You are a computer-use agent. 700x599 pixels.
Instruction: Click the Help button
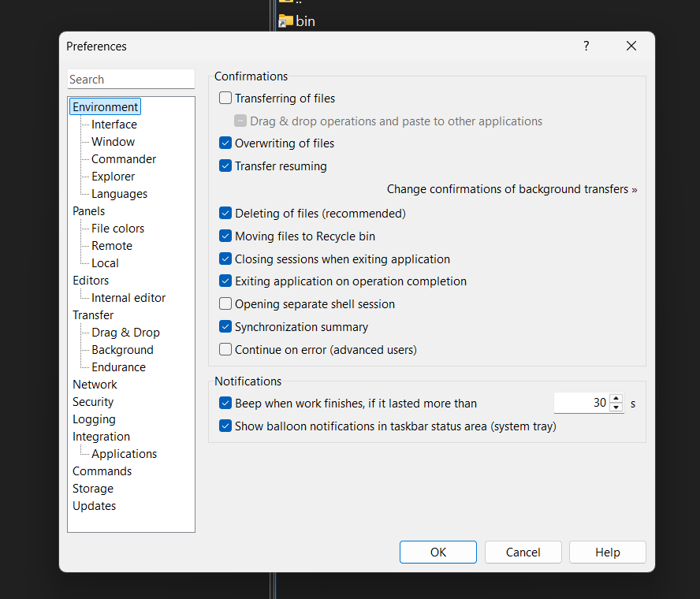coord(607,552)
